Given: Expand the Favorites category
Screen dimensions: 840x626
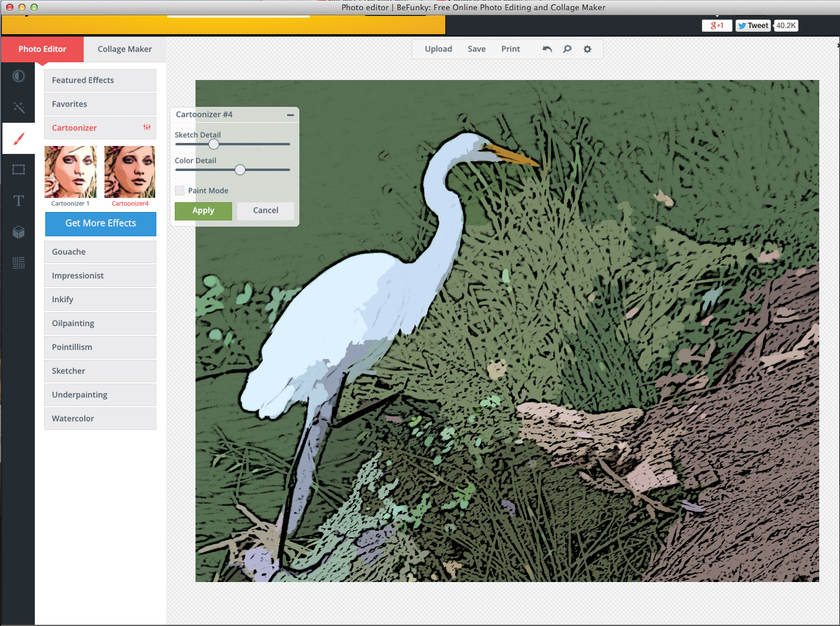Looking at the screenshot, I should click(x=100, y=104).
